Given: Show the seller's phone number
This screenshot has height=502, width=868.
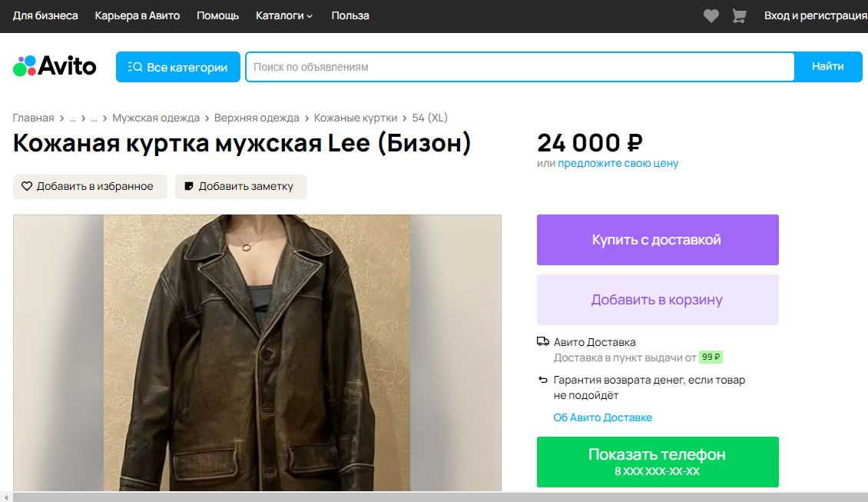Looking at the screenshot, I should click(x=657, y=461).
